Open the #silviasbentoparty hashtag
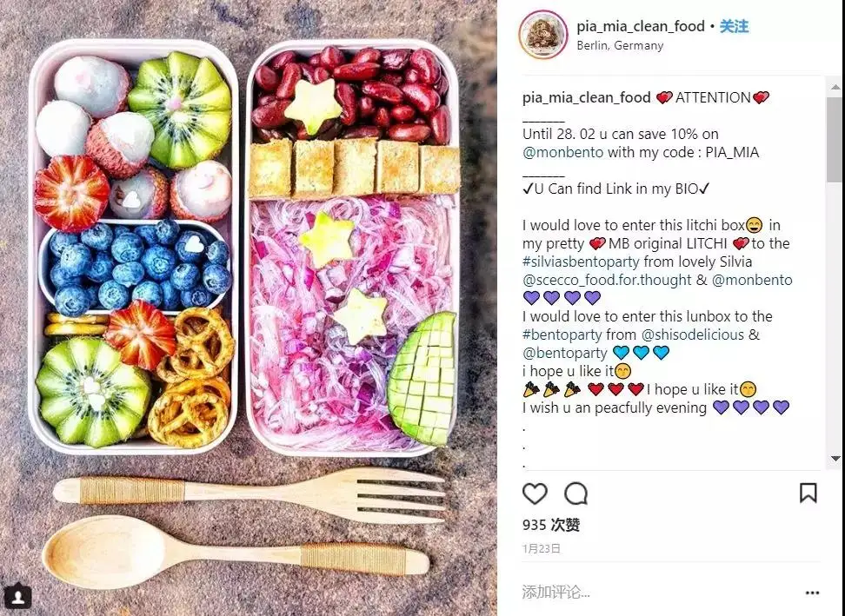Image resolution: width=845 pixels, height=616 pixels. click(x=581, y=262)
